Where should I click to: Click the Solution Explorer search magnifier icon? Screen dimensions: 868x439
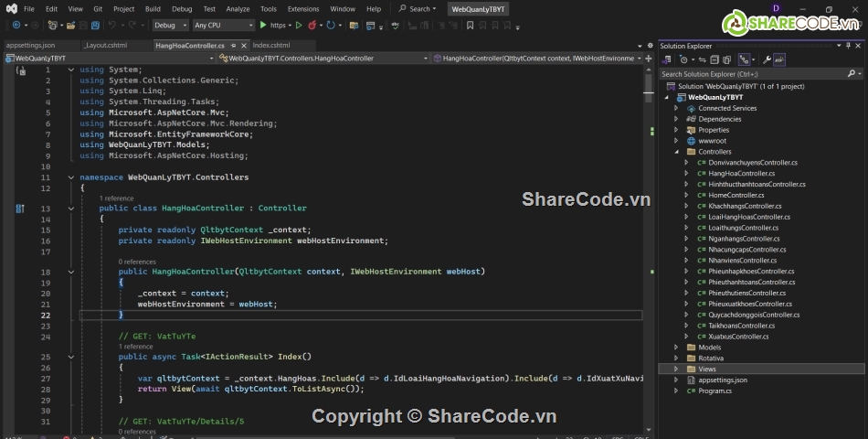[x=852, y=74]
